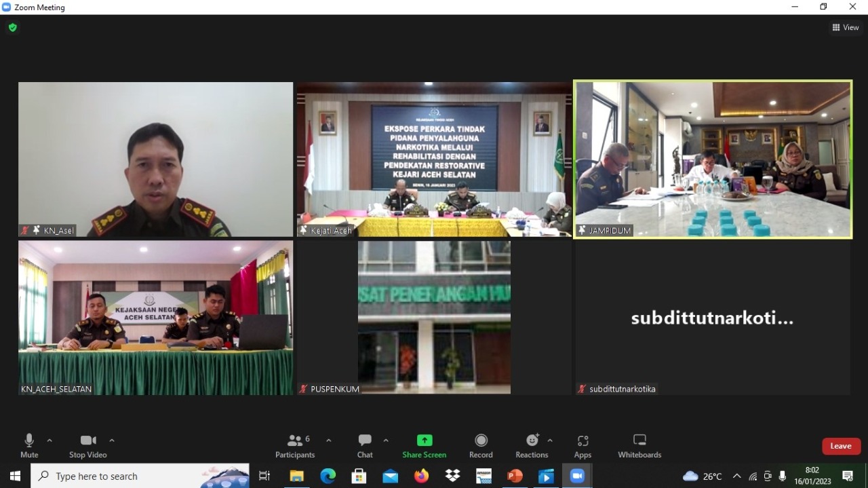Open the View menu
The width and height of the screenshot is (868, 488).
point(845,27)
